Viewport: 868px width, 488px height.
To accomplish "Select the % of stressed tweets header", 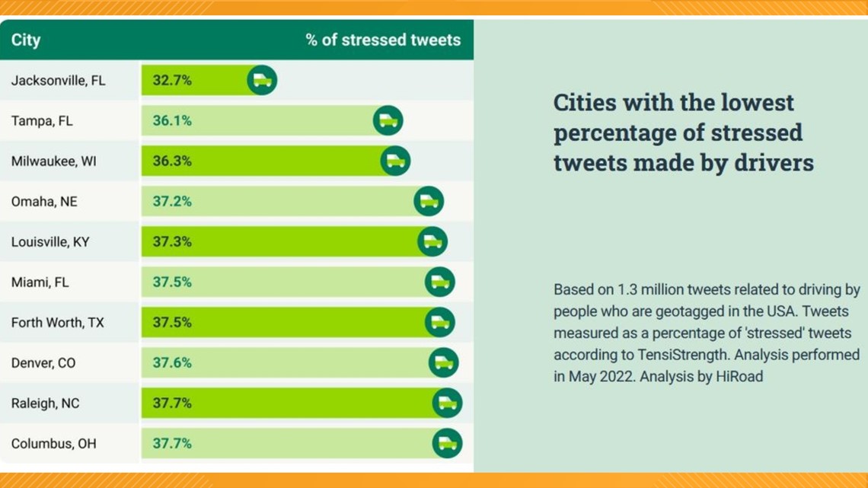I will [x=383, y=40].
